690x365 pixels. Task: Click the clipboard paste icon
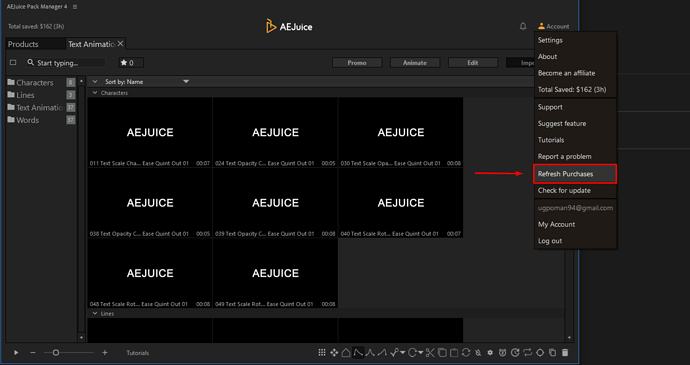(454, 353)
